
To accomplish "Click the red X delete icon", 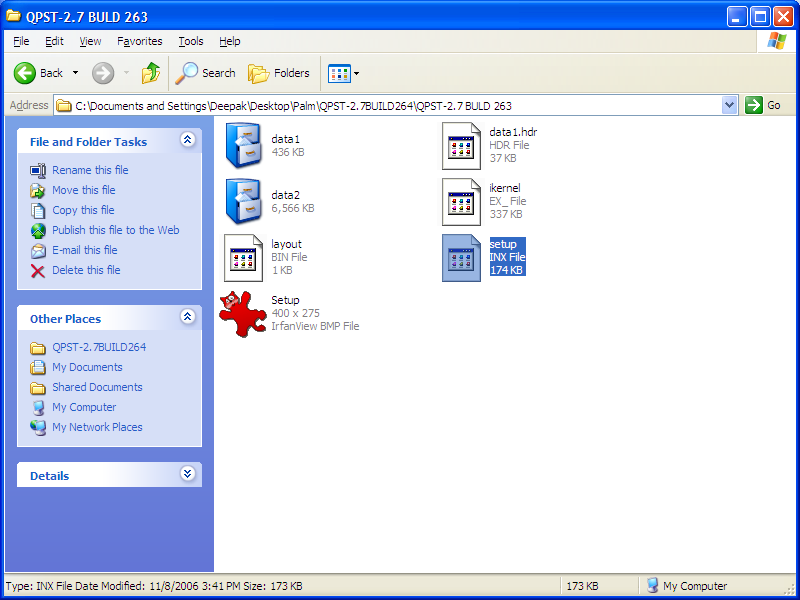I will [x=38, y=270].
